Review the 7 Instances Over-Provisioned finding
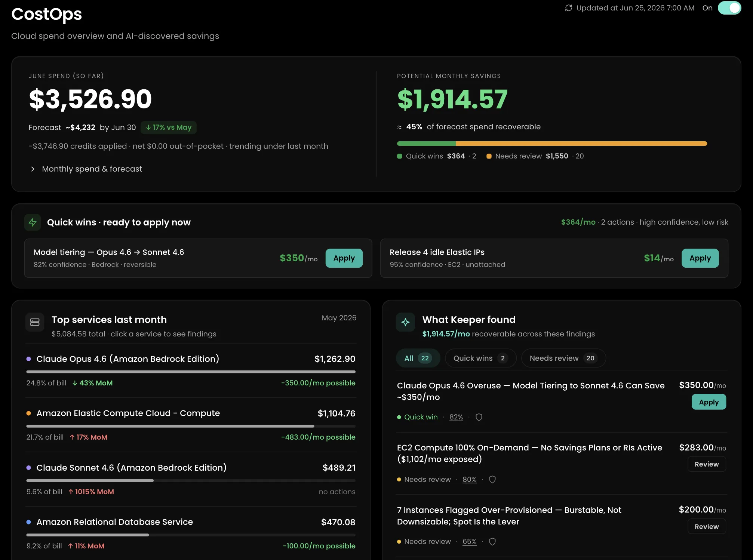 707,526
